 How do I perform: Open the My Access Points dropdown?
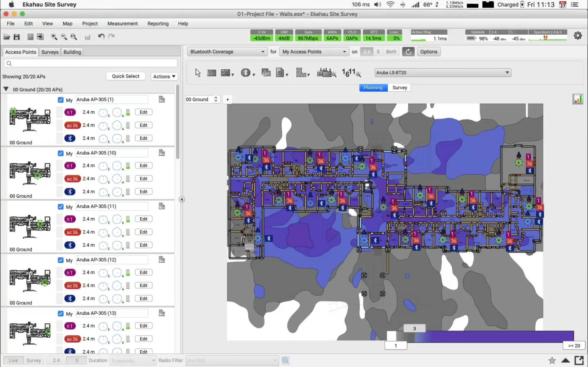pyautogui.click(x=314, y=52)
